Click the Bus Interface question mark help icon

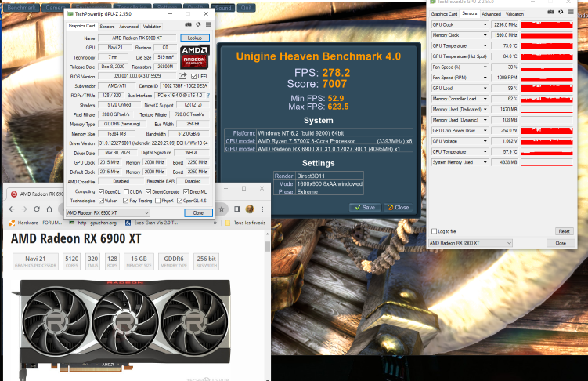[x=208, y=96]
